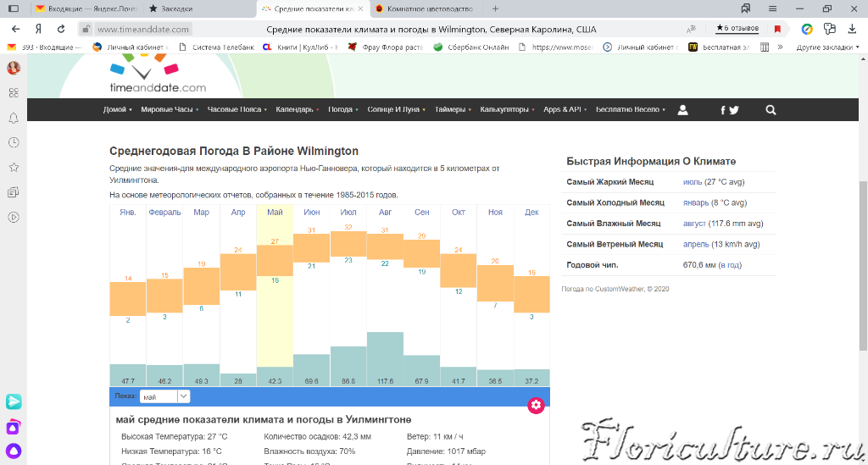This screenshot has width=868, height=465.
Task: Reload the page with the refresh icon
Action: tap(61, 29)
